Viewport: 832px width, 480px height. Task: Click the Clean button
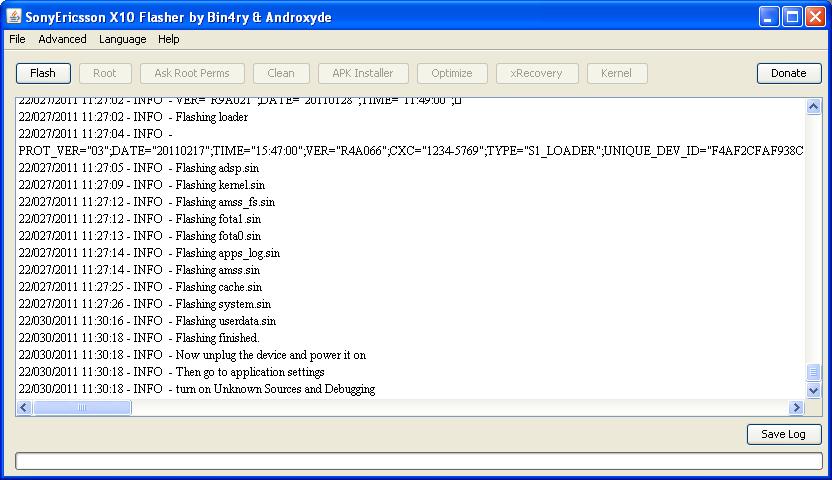pos(281,73)
